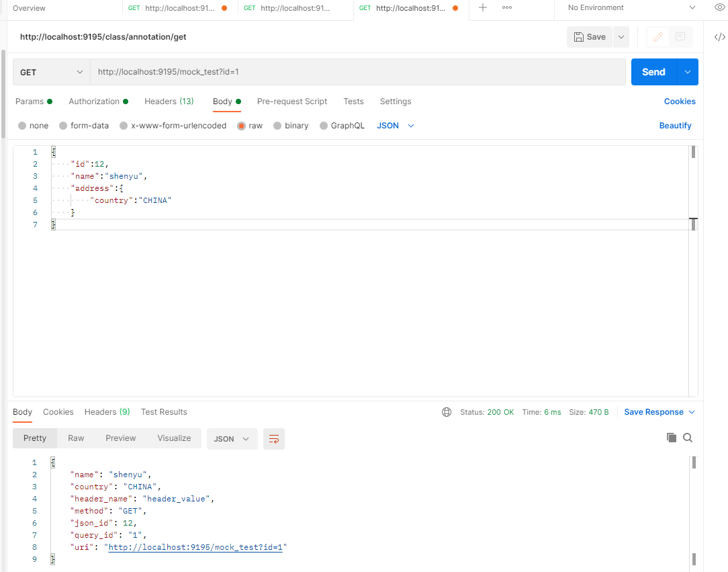The height and width of the screenshot is (572, 728).
Task: Expand the Save Response dropdown
Action: pos(659,412)
